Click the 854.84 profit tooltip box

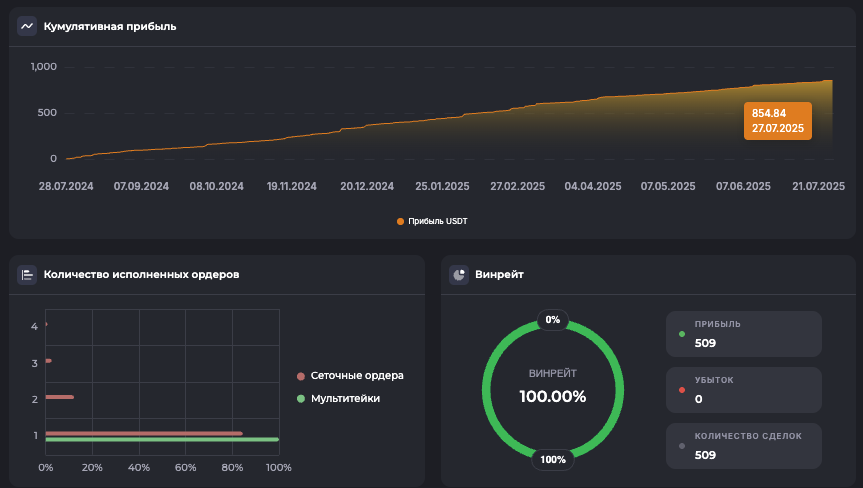tap(778, 121)
